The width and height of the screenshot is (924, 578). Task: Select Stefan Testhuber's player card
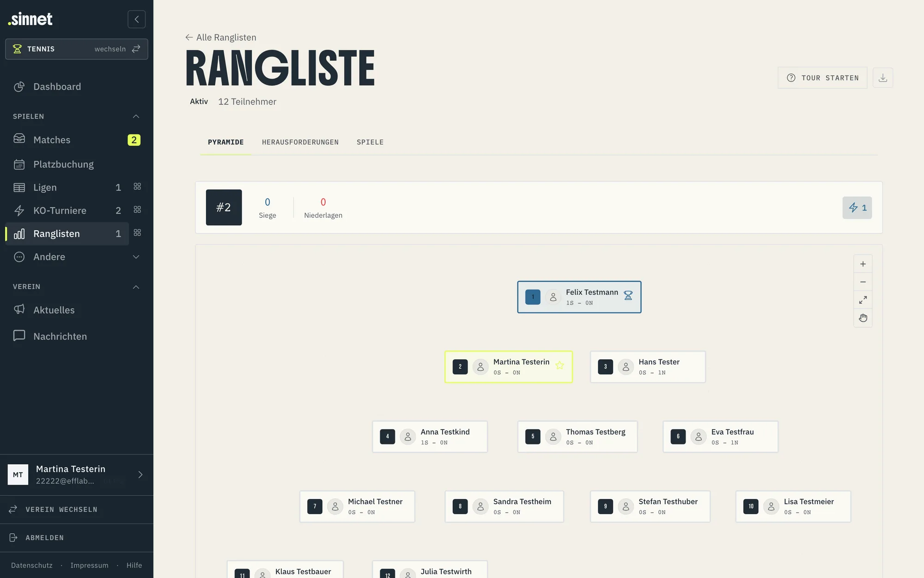[x=650, y=507]
